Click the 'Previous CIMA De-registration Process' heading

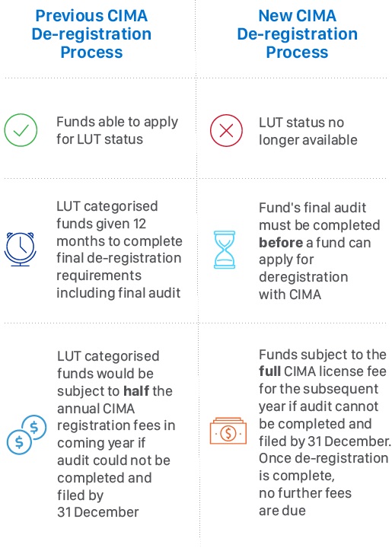[91, 34]
